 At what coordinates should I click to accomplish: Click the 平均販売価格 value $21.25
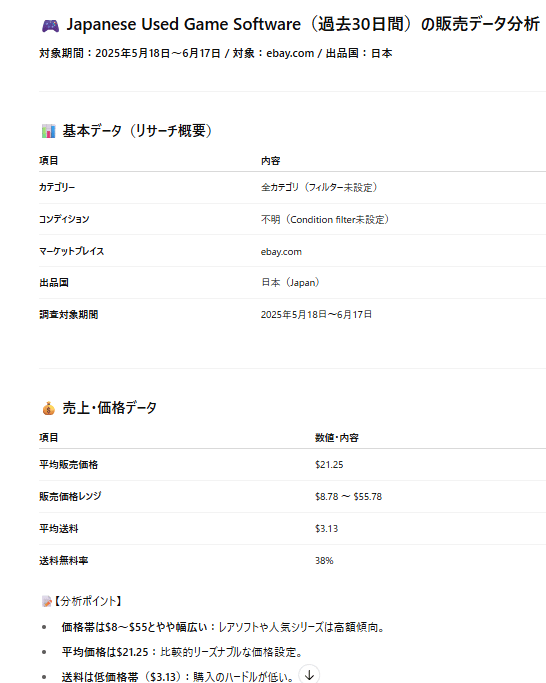click(329, 465)
